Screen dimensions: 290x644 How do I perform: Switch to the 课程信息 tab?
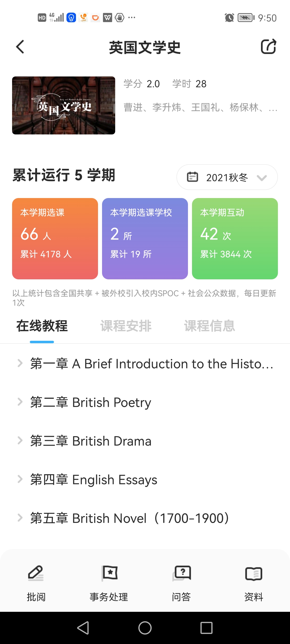click(209, 326)
